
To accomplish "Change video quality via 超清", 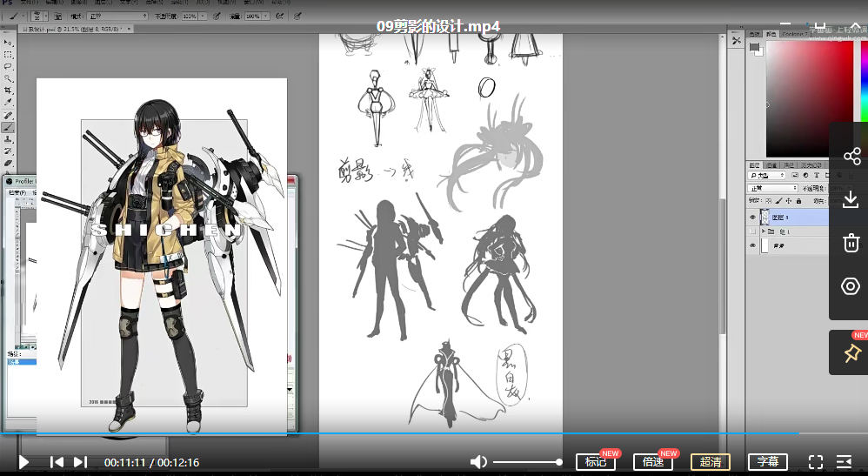I will (x=710, y=462).
